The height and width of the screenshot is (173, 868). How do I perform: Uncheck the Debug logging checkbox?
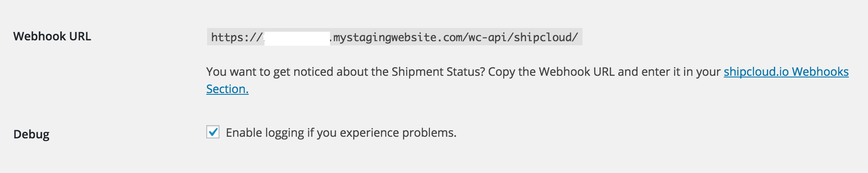tap(213, 132)
